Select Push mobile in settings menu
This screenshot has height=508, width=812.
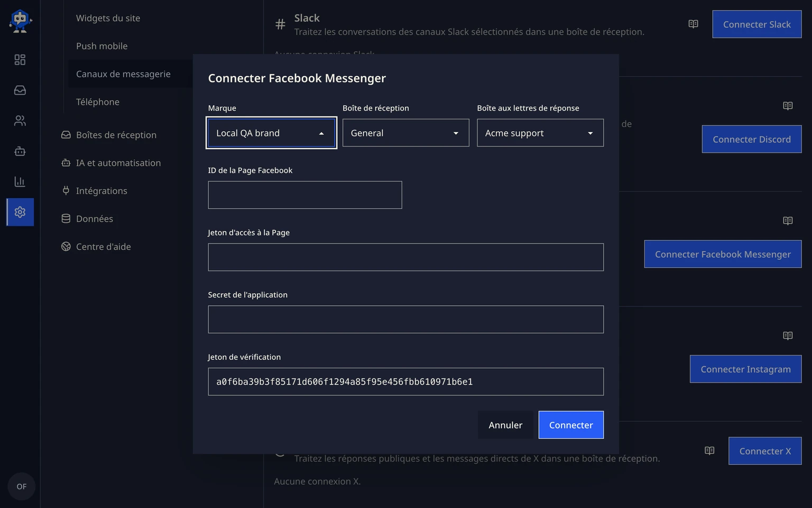coord(101,46)
